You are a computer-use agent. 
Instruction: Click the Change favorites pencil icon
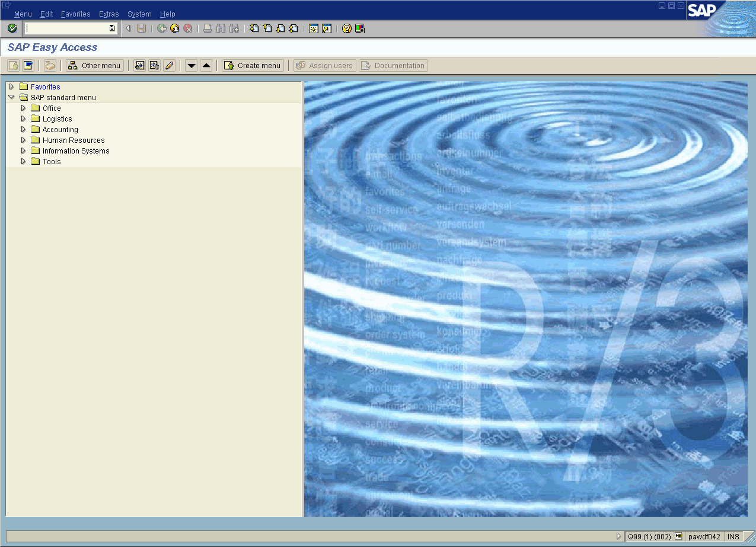coord(169,66)
